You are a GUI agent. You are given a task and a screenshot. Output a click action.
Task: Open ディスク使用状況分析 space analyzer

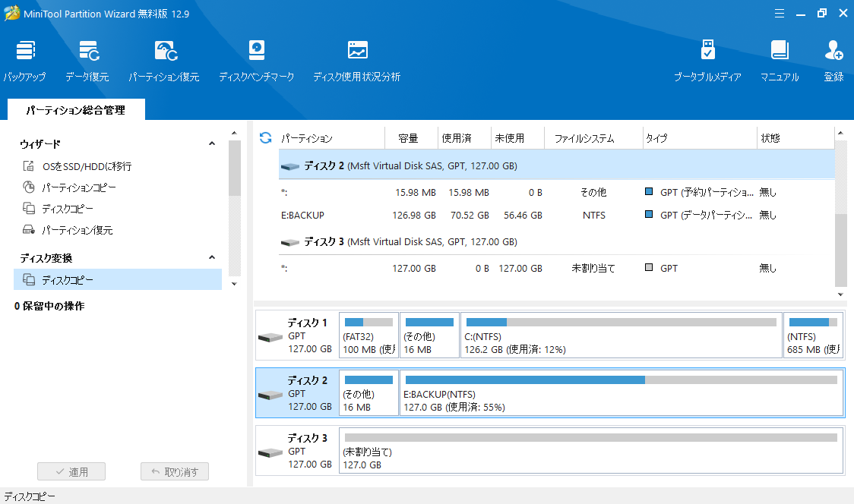357,61
